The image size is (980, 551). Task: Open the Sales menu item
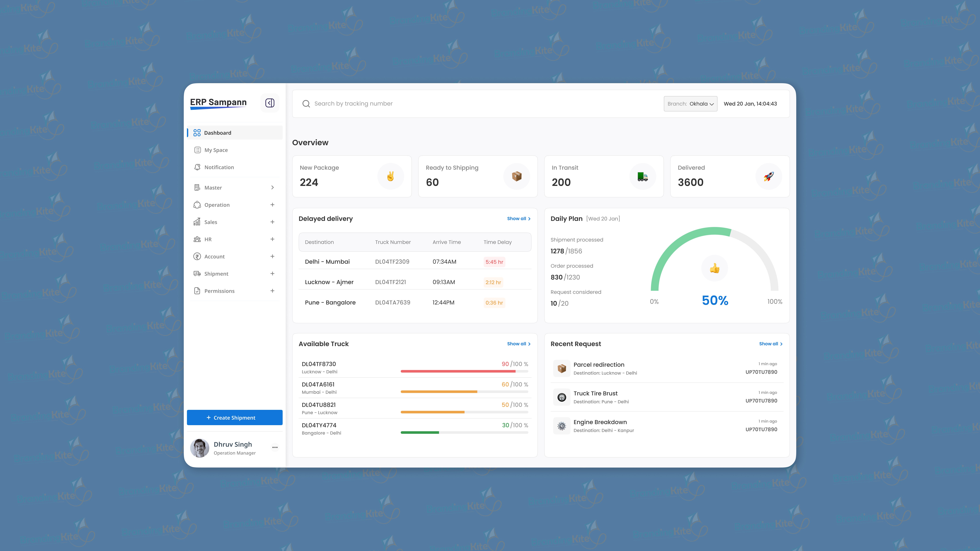[210, 222]
